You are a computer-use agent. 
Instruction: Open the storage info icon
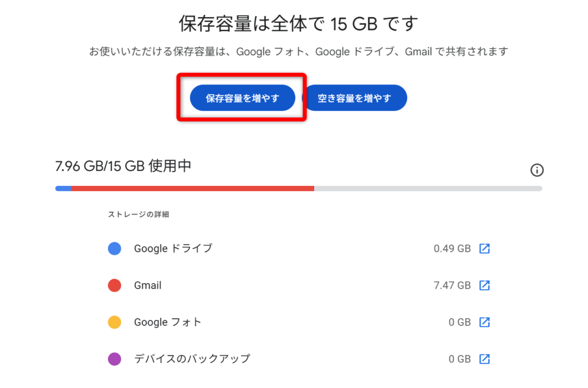[x=537, y=170]
